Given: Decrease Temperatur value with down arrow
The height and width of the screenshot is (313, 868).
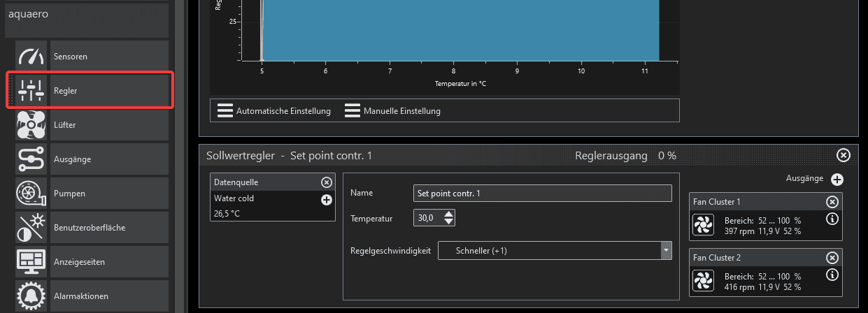Looking at the screenshot, I should click(x=449, y=222).
